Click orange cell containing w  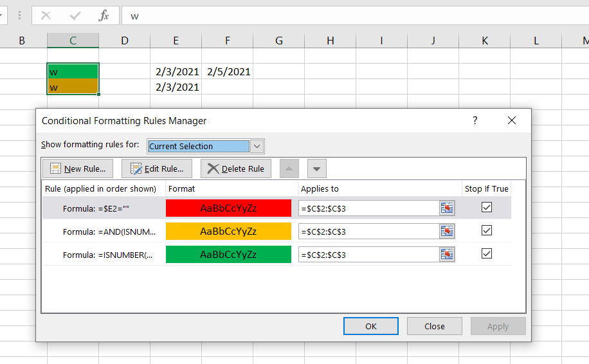click(x=73, y=86)
